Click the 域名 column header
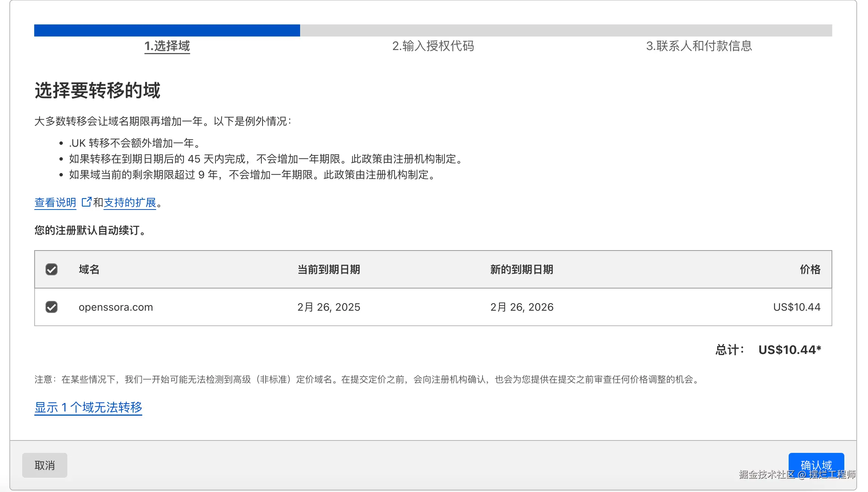The width and height of the screenshot is (868, 492). click(89, 269)
